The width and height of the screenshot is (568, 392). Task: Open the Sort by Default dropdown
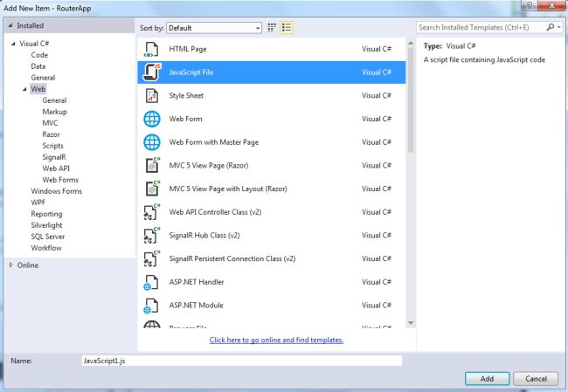pos(214,28)
